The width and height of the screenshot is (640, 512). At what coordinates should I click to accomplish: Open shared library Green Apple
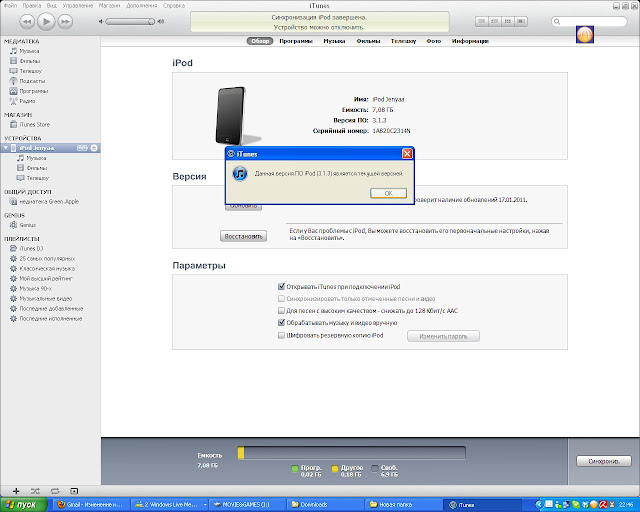(49, 202)
